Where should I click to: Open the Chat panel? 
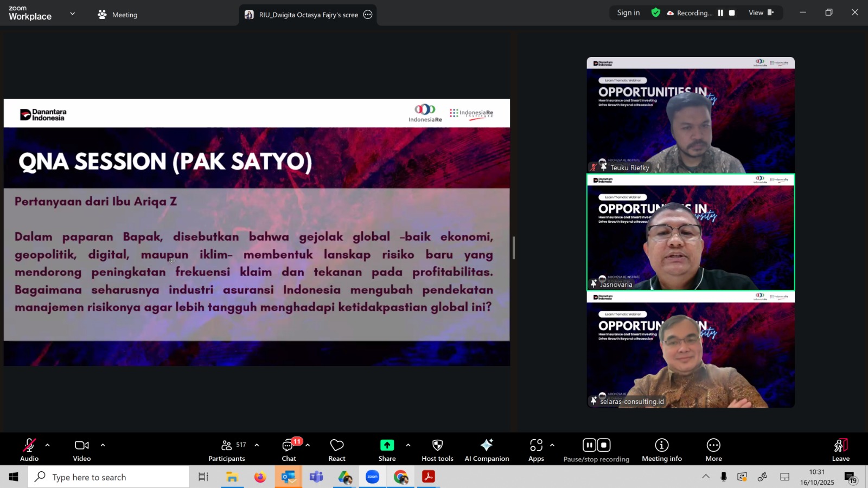289,450
